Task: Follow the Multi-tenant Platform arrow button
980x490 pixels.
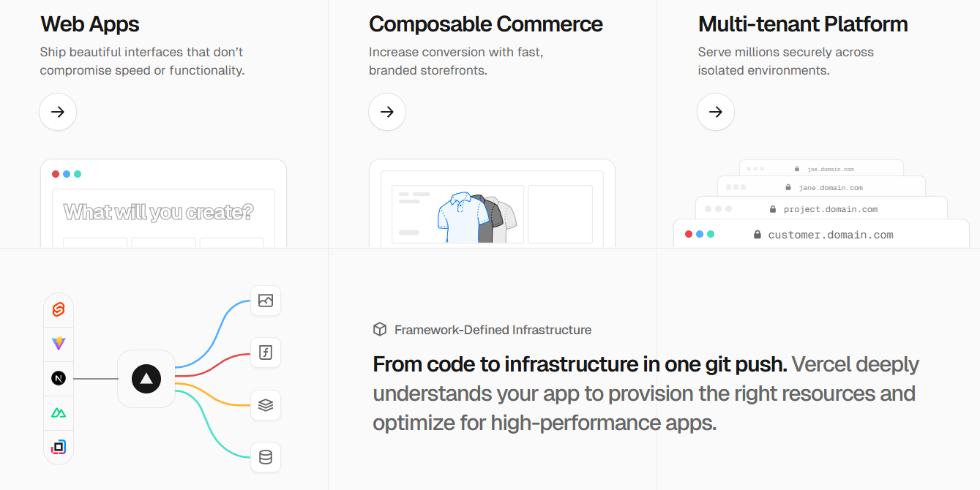Action: point(716,112)
